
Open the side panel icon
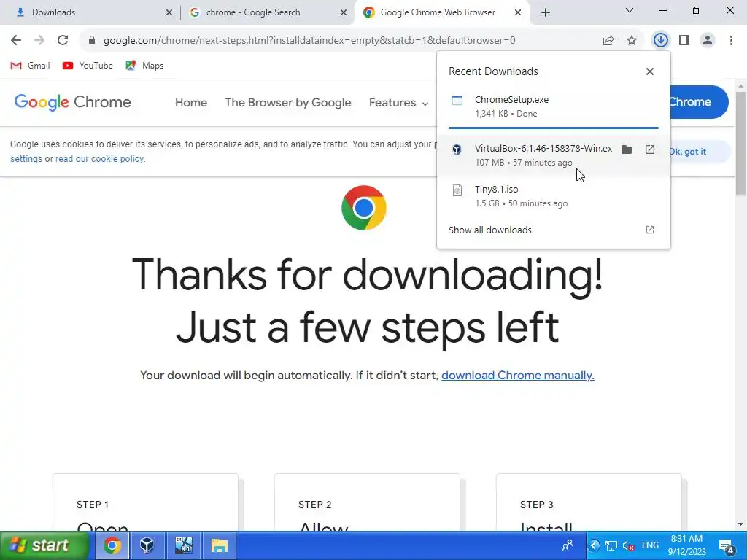click(x=684, y=41)
